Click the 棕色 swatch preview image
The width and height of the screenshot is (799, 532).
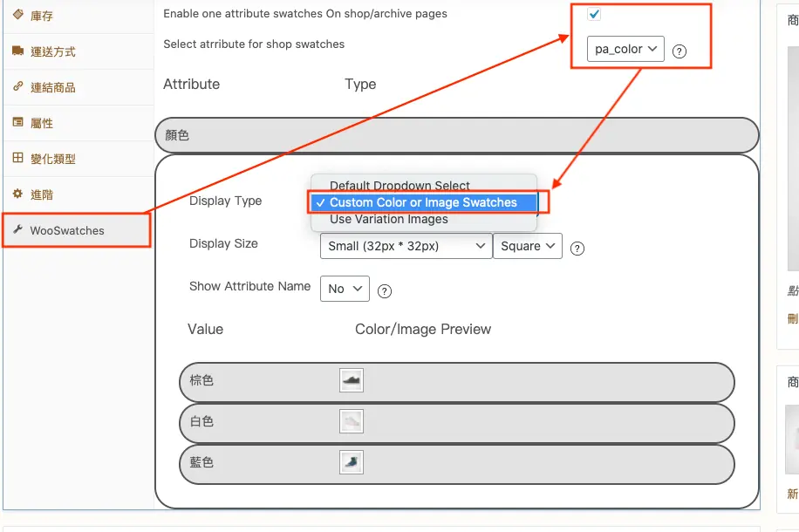(352, 380)
